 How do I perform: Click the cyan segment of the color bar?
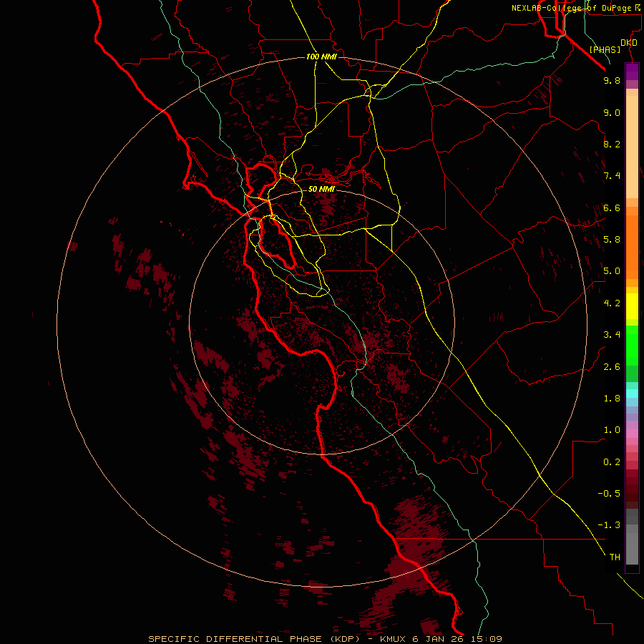632,394
